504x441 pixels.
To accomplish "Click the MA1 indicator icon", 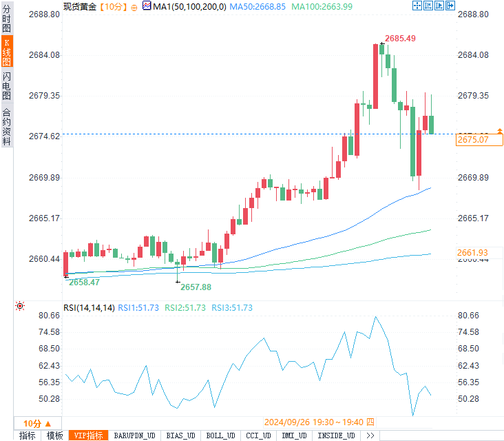I will [x=147, y=6].
